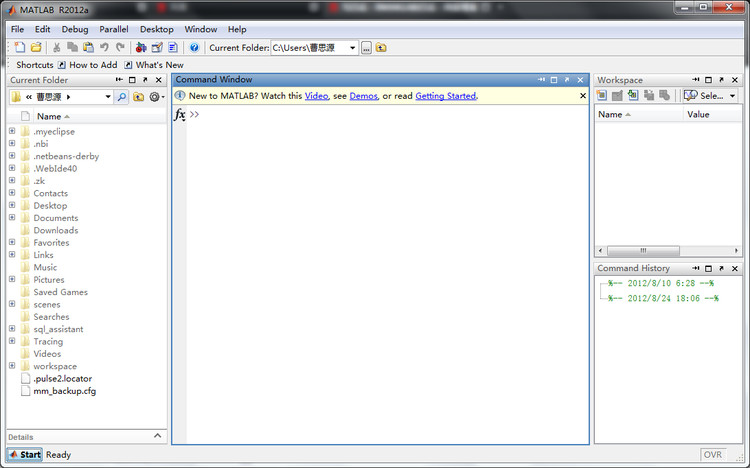Create a new script file from toolbar
Viewport: 750px width, 468px height.
click(x=20, y=47)
